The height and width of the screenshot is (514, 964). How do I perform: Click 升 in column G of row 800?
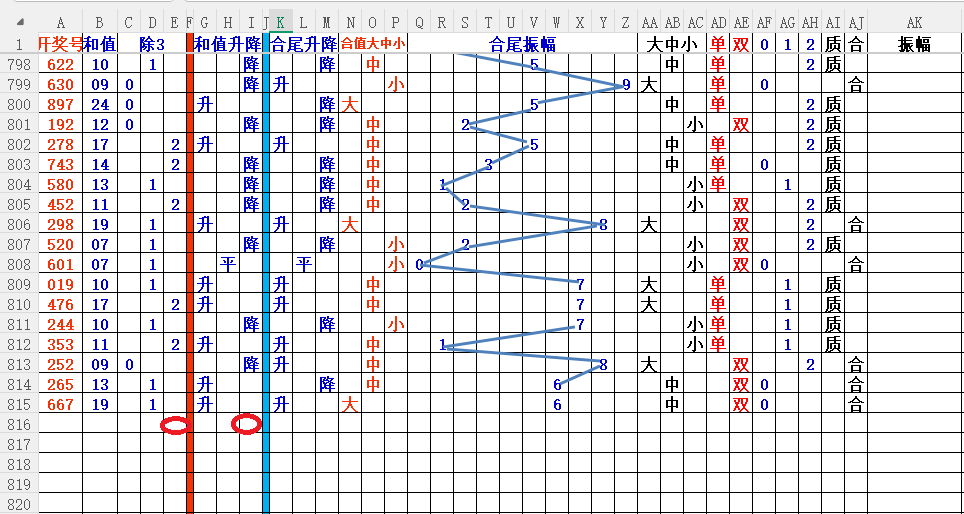205,105
